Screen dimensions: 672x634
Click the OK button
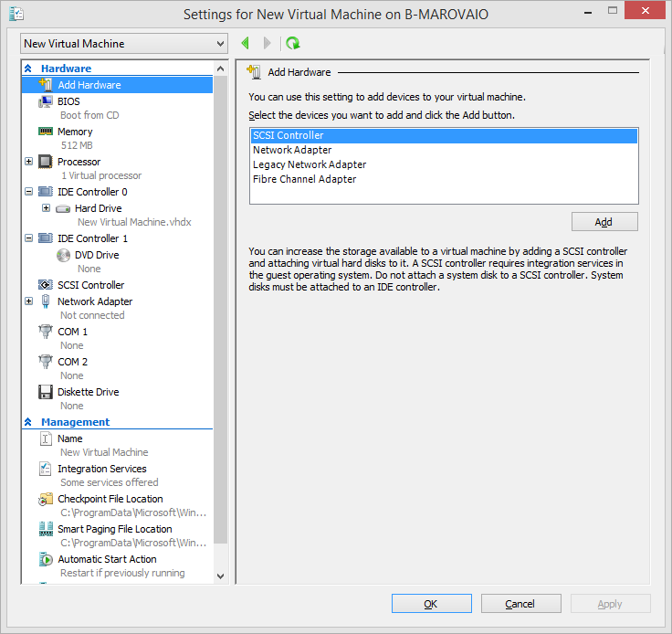click(x=431, y=604)
